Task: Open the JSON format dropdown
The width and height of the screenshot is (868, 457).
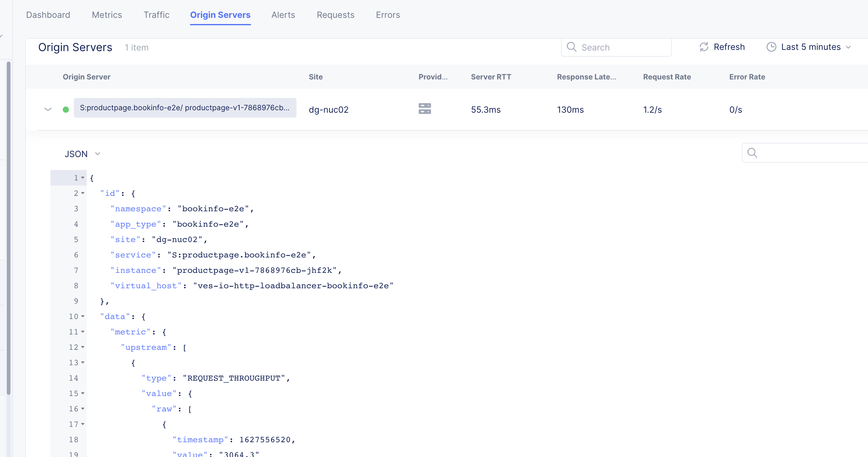Action: click(x=82, y=154)
